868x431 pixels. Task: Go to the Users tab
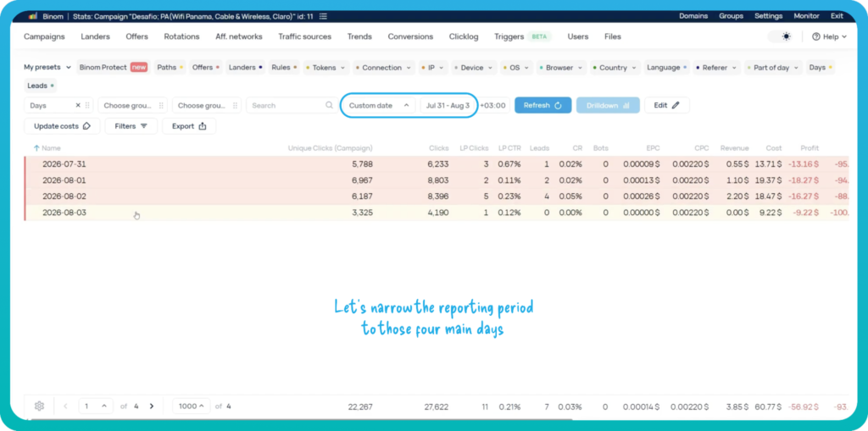(x=578, y=36)
